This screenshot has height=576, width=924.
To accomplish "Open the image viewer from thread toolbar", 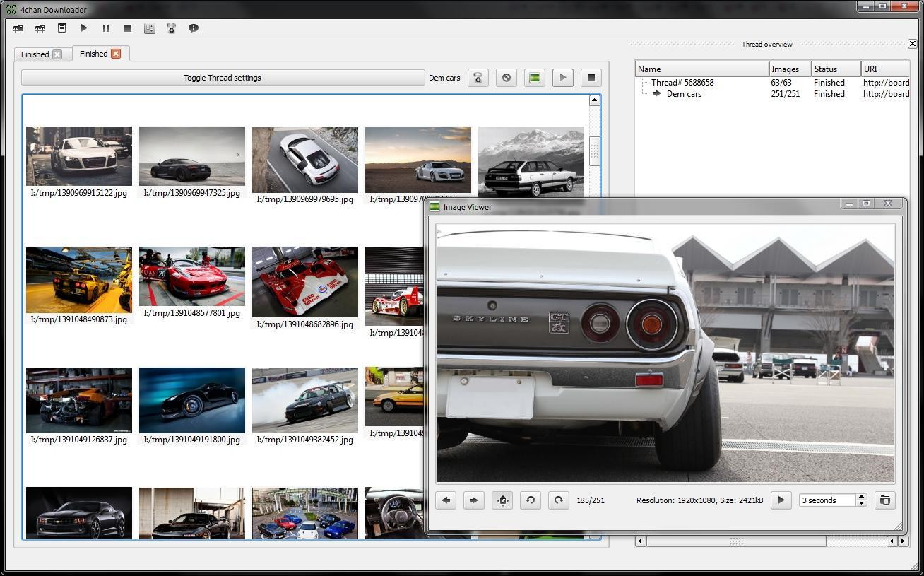I will [x=535, y=78].
